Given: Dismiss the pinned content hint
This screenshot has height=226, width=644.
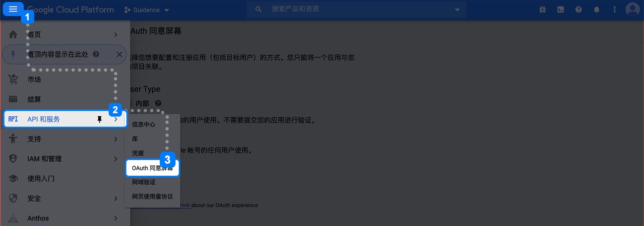Looking at the screenshot, I should point(119,54).
